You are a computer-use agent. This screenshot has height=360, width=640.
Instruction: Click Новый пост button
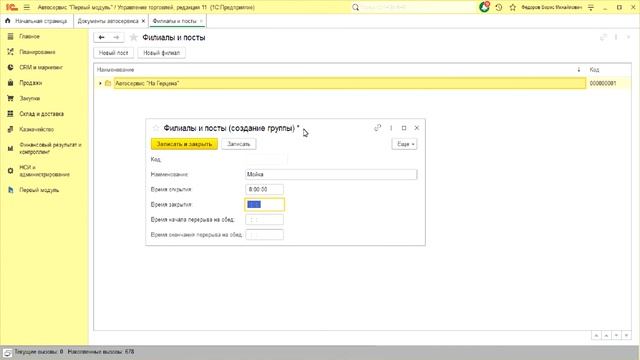(x=113, y=53)
